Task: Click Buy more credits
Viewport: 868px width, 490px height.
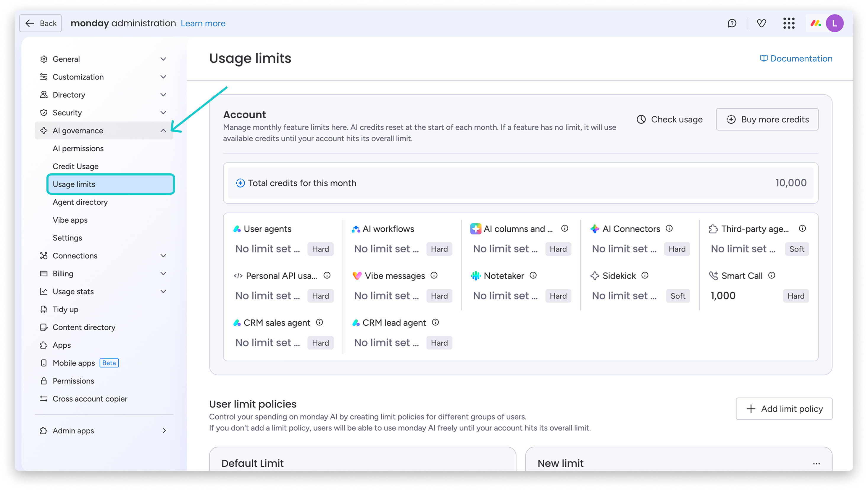Action: pos(767,119)
